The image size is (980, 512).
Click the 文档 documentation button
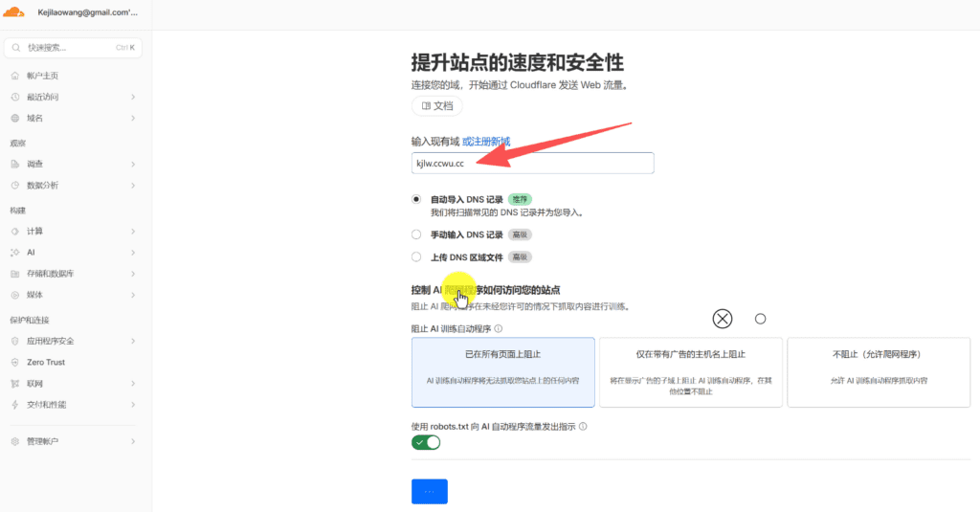(x=436, y=105)
